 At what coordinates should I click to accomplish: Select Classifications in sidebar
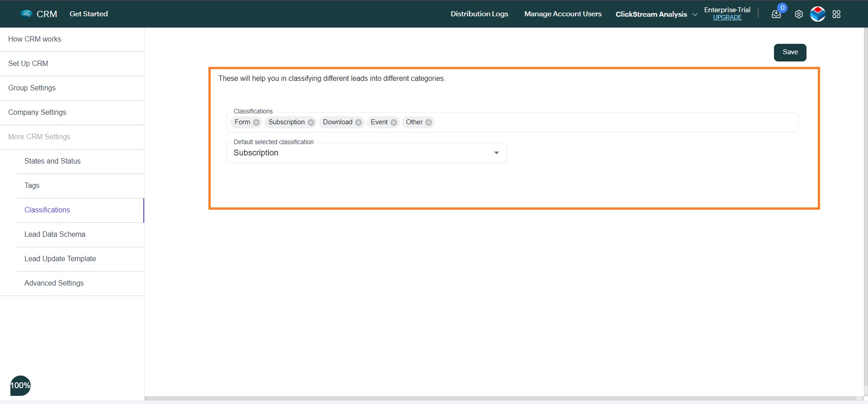point(80,210)
